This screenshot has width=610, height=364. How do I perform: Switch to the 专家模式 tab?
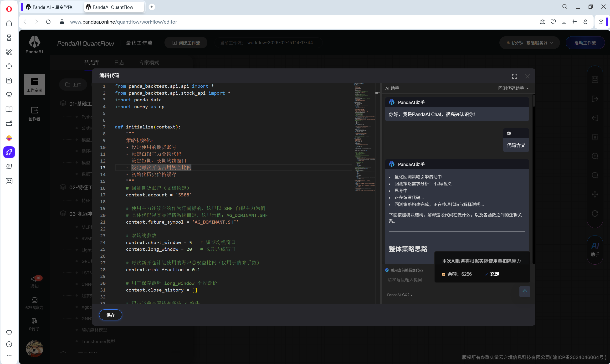[149, 62]
